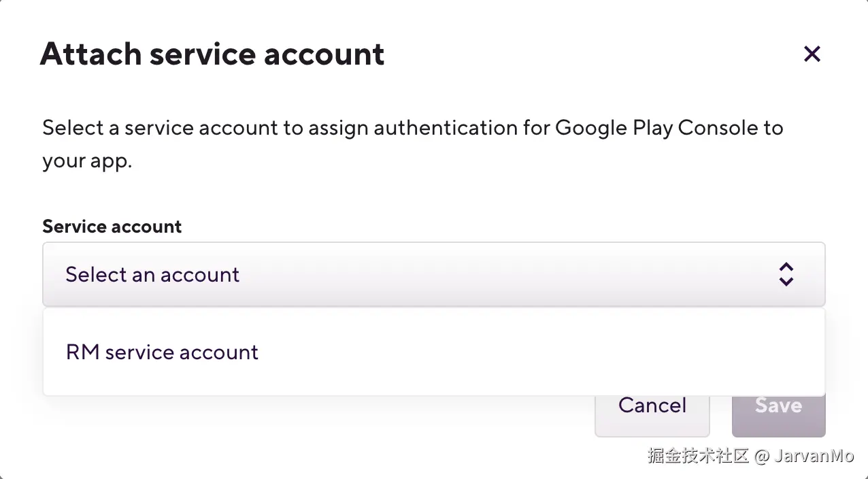The height and width of the screenshot is (479, 868).
Task: Toggle the account selector arrows
Action: pyautogui.click(x=786, y=274)
